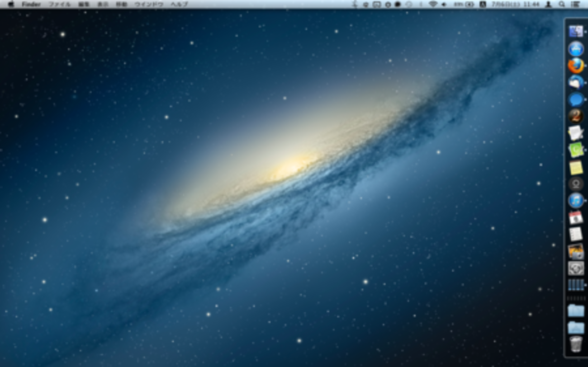Open the ヘルプ (Help) menu
588x367 pixels.
point(179,4)
